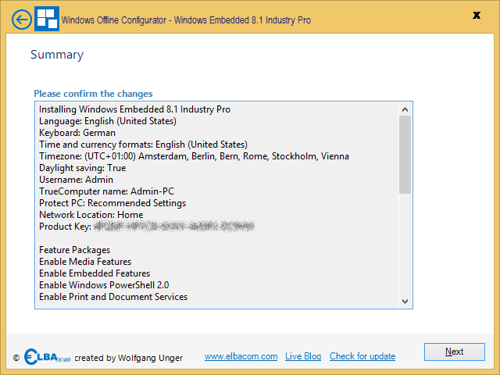
Task: Select the 'Enable Windows PowerShell 2.0' line
Action: pos(104,285)
